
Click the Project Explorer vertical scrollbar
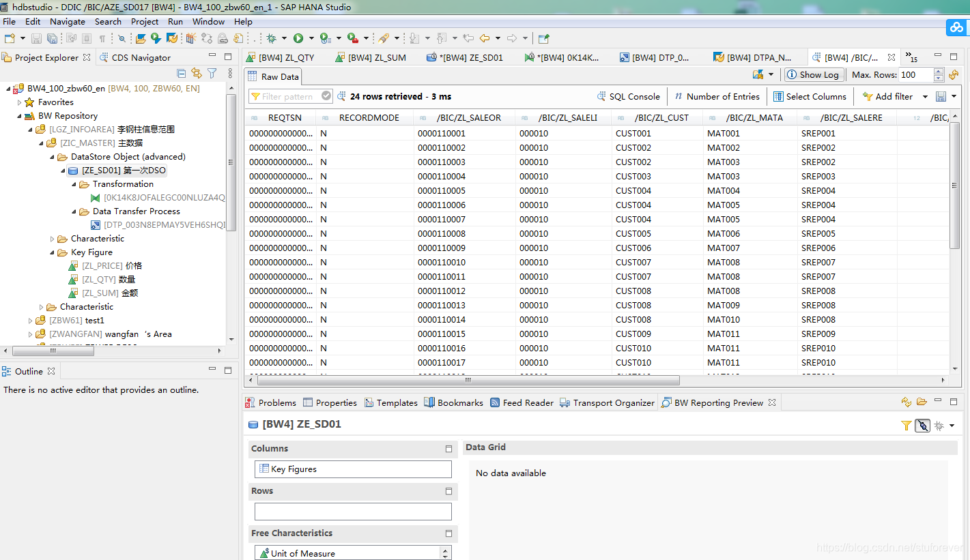pyautogui.click(x=232, y=164)
